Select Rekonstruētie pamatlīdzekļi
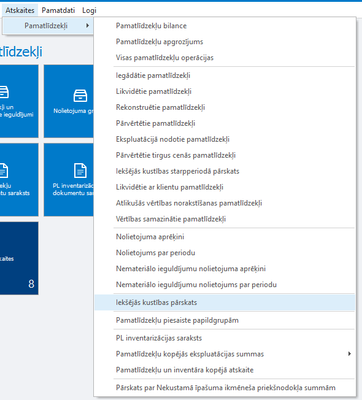This screenshot has width=362, height=400. point(225,107)
